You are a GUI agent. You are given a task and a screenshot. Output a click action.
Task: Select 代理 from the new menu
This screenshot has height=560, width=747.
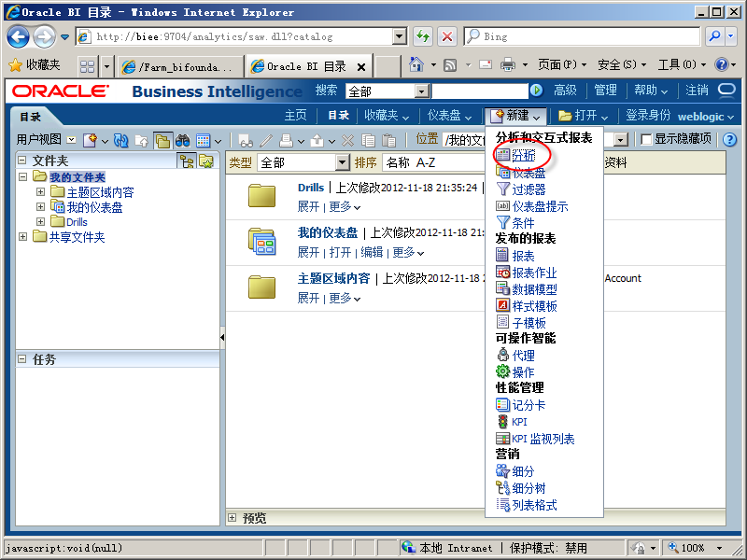pos(523,356)
